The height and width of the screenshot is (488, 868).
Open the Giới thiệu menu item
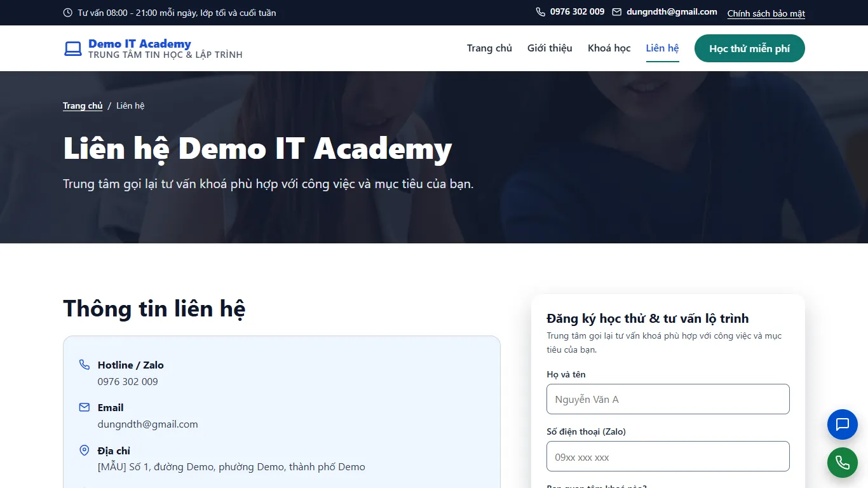pyautogui.click(x=550, y=48)
